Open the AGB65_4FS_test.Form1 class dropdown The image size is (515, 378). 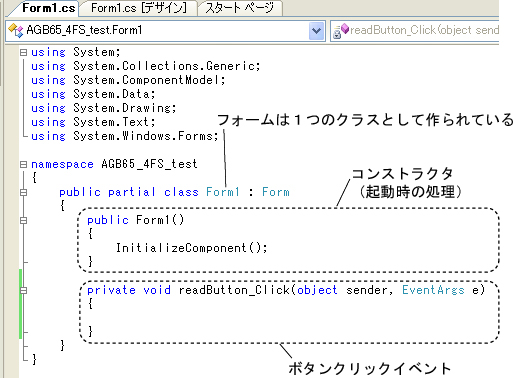[316, 31]
